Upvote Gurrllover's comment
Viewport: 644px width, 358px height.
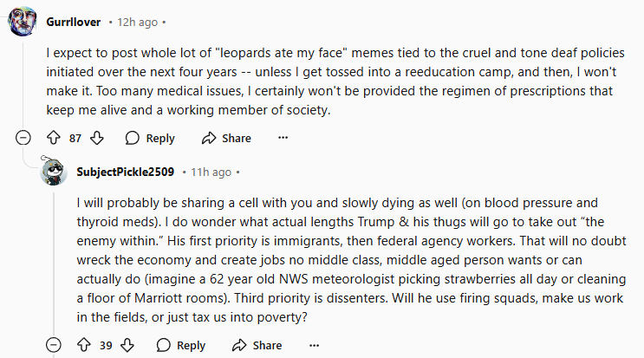coord(53,138)
